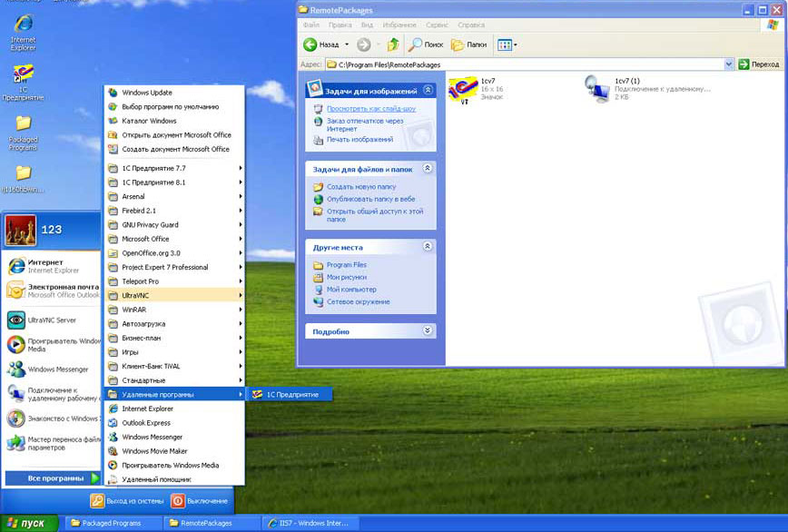Toggle the Folders (Папки) pane button

click(468, 44)
